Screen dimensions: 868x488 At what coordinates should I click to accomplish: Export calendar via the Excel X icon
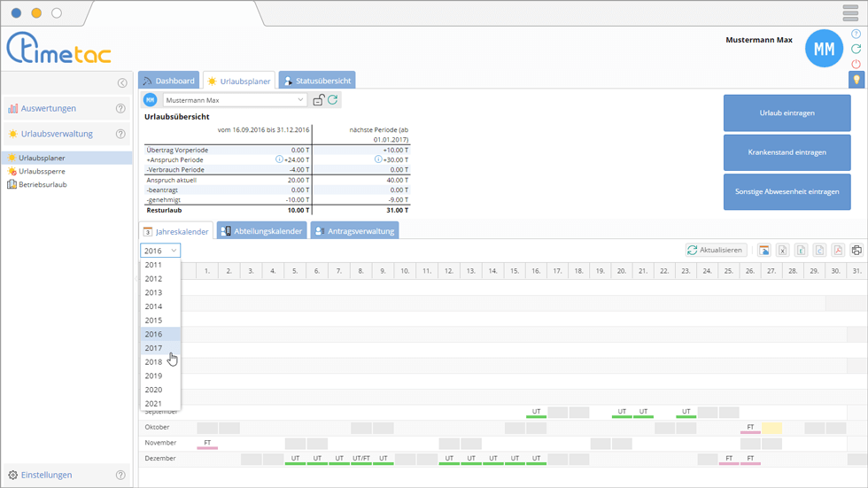(782, 251)
